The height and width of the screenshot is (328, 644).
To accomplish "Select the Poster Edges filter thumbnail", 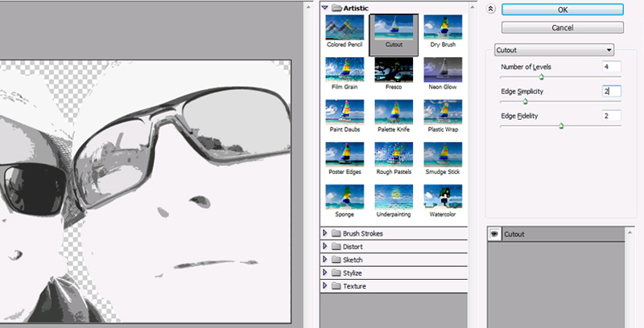I will (345, 155).
